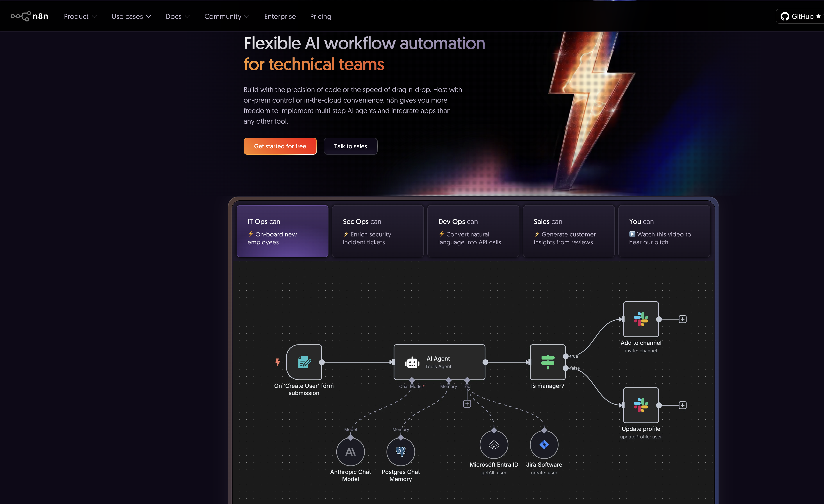Click the n8n logo in the header
Viewport: 824px width, 504px height.
[29, 16]
